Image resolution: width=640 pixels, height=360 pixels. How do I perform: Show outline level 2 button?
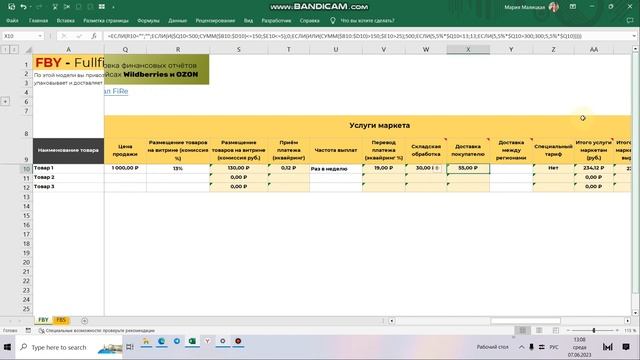click(13, 49)
